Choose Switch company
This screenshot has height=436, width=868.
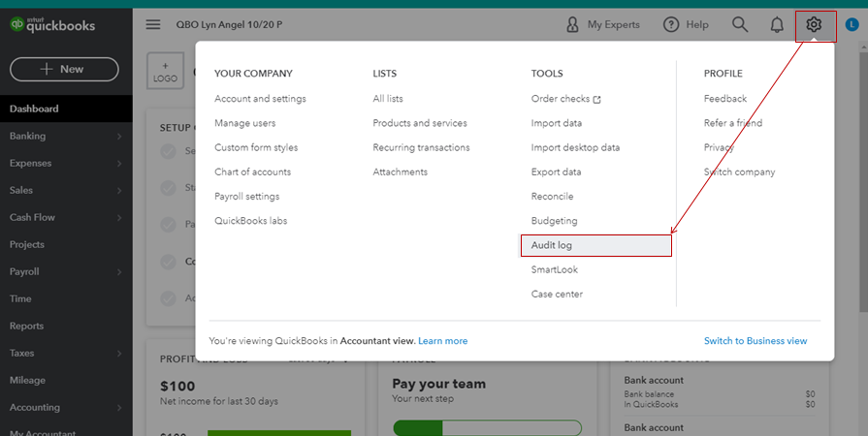point(739,171)
